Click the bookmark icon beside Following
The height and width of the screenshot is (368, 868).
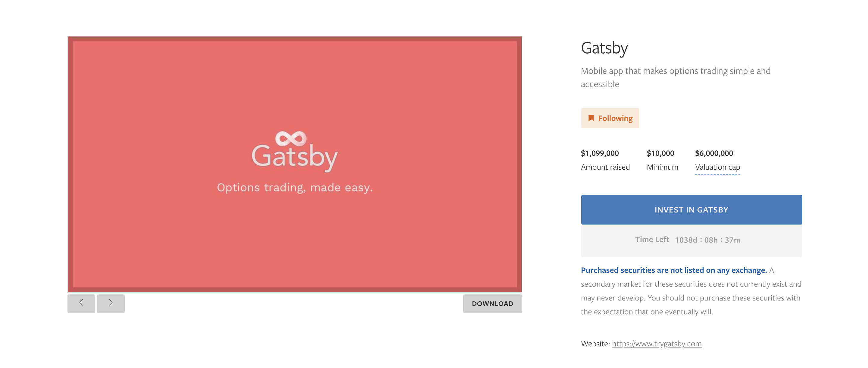pyautogui.click(x=591, y=118)
